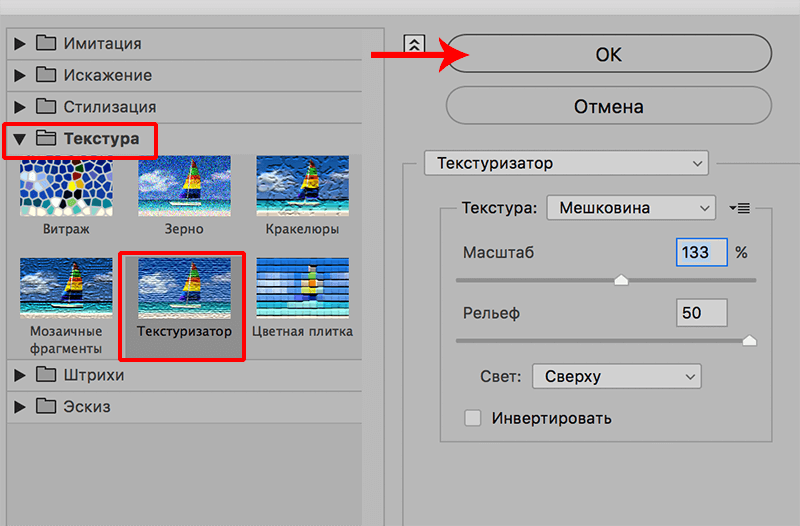
Task: Open the Свет Сверху dropdown
Action: (x=617, y=377)
